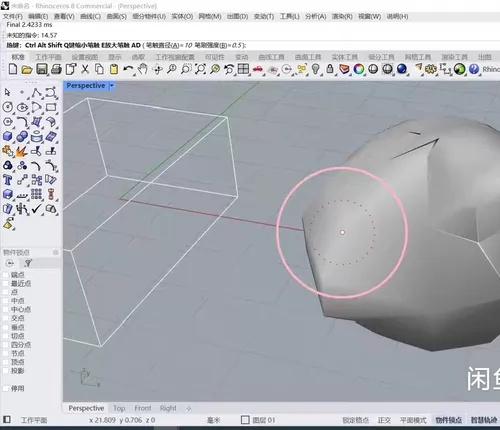
Task: Toggle 物件锁点 in status bar
Action: (x=448, y=420)
